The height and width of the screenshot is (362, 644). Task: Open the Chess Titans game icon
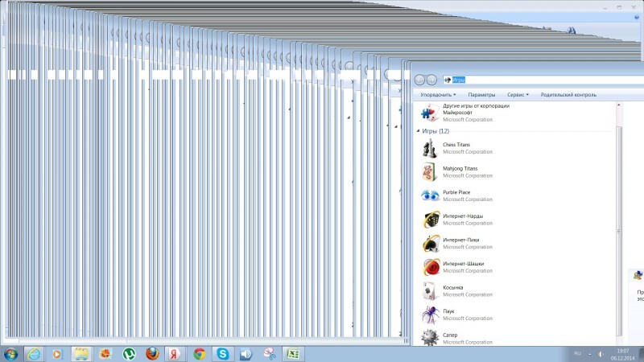(430, 148)
